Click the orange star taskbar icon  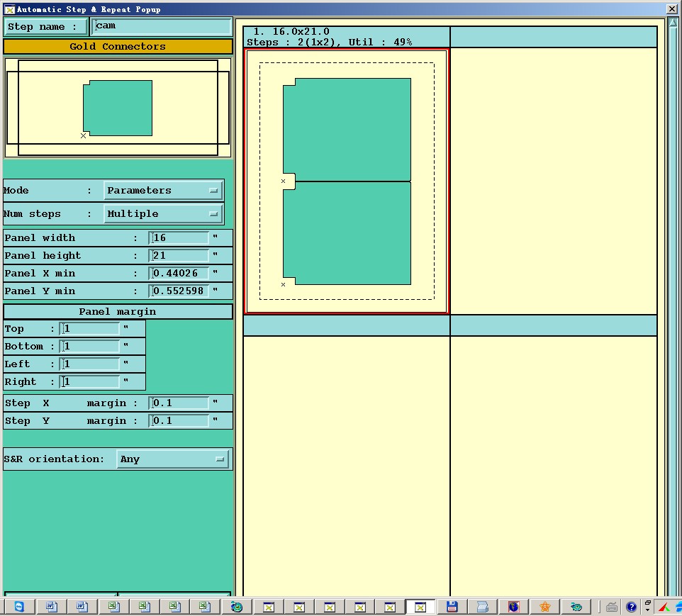tap(544, 606)
